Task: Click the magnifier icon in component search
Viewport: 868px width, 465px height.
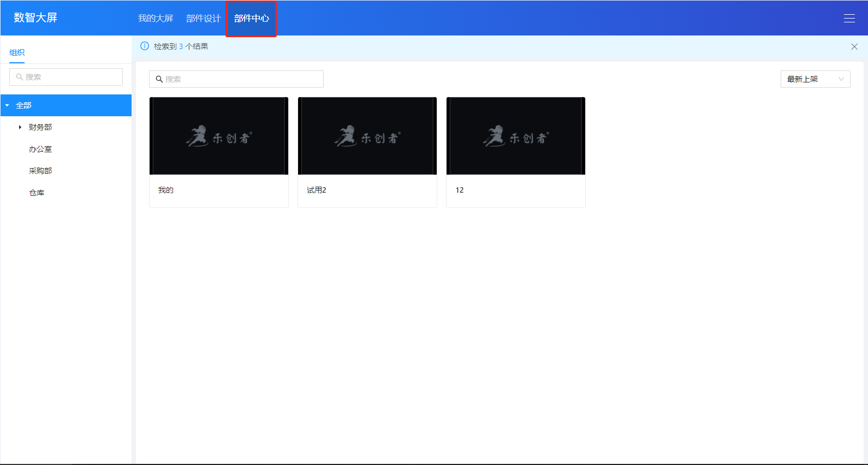Action: pos(159,79)
